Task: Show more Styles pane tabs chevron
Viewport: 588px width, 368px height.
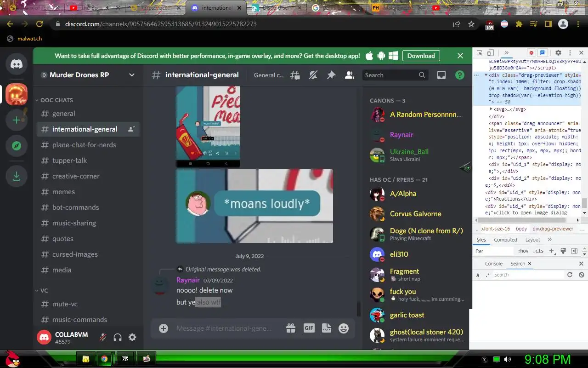Action: pyautogui.click(x=550, y=240)
